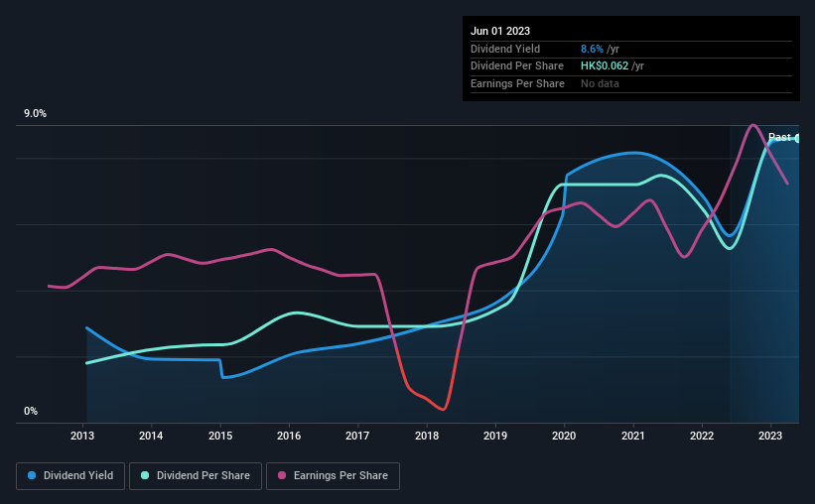Screen dimensions: 815x504
Task: Click the 2017 x-axis label
Action: pyautogui.click(x=357, y=436)
